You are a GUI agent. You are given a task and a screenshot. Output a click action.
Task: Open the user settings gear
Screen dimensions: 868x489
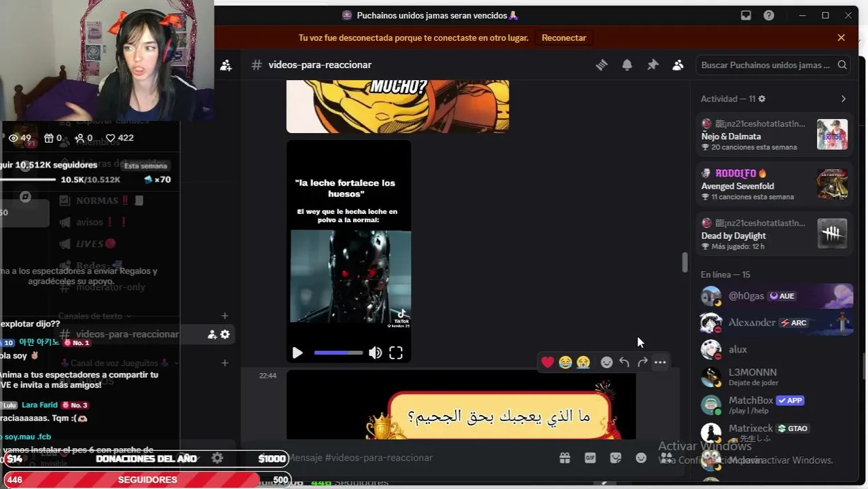pos(217,458)
